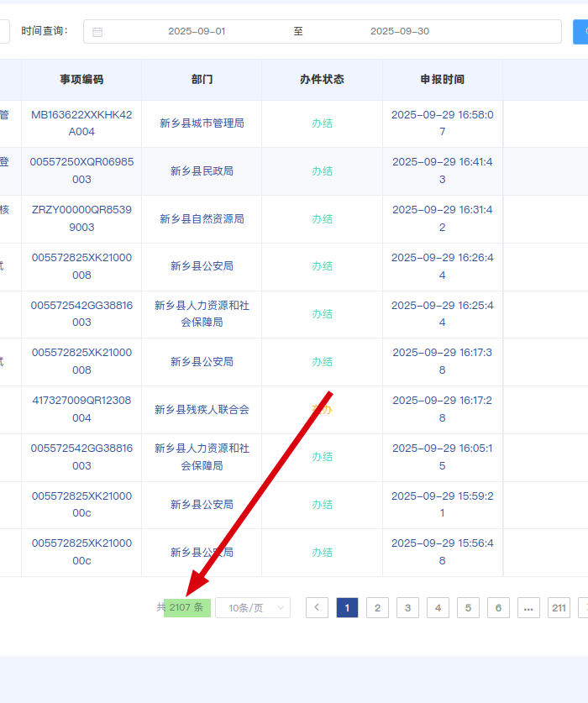Click the 部门 column header
588x703 pixels.
click(202, 80)
